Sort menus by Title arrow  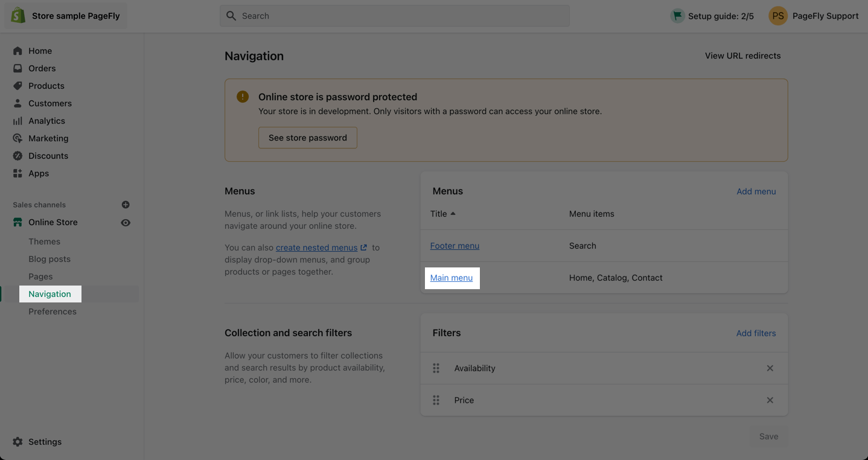453,214
